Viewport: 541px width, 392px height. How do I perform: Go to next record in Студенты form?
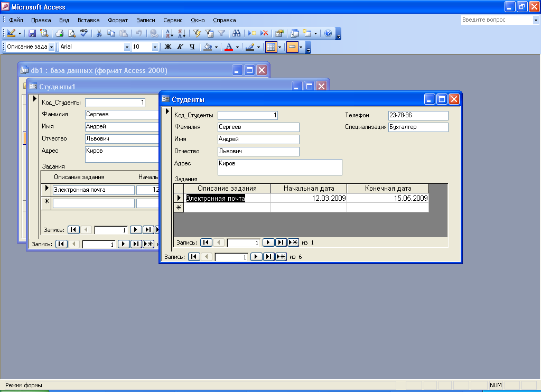point(256,257)
